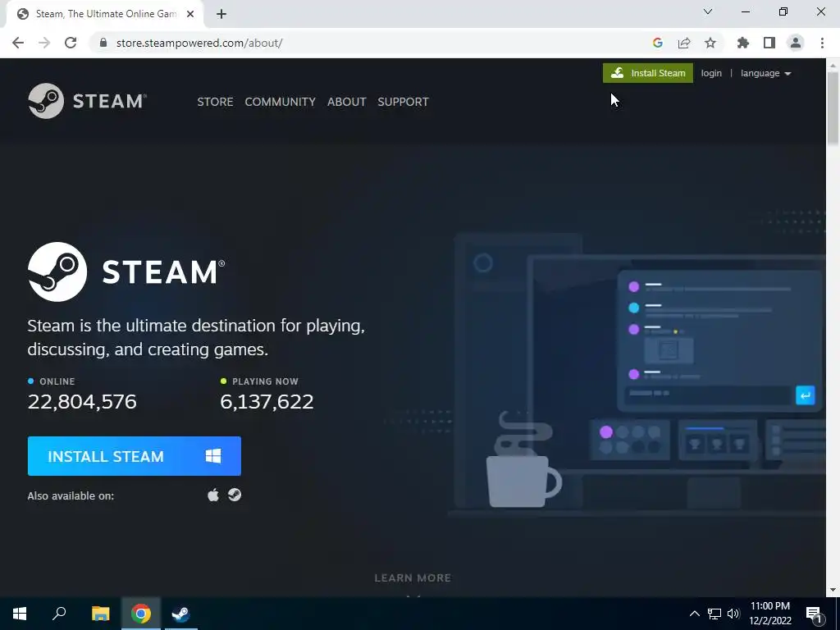840x630 pixels.
Task: Show hidden system tray icons
Action: click(x=694, y=614)
